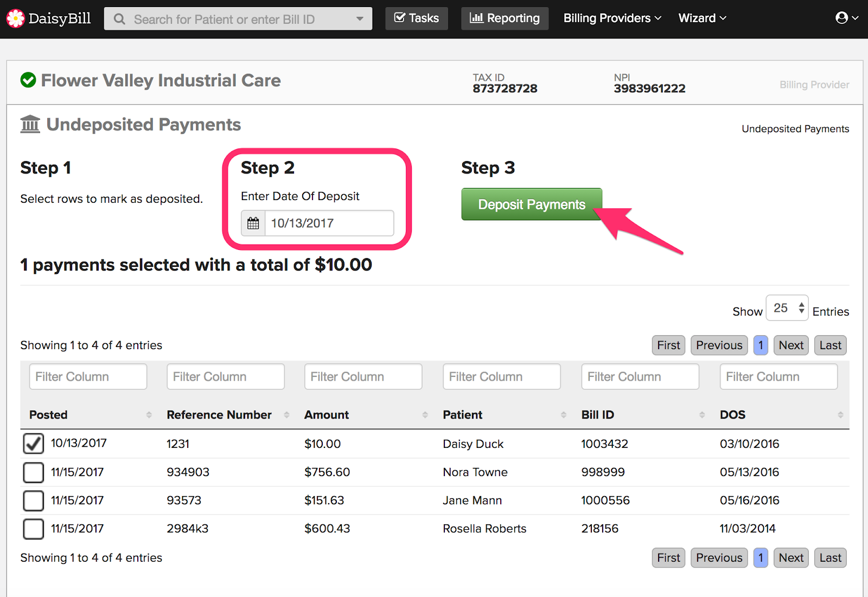Click the Posted column header

48,415
